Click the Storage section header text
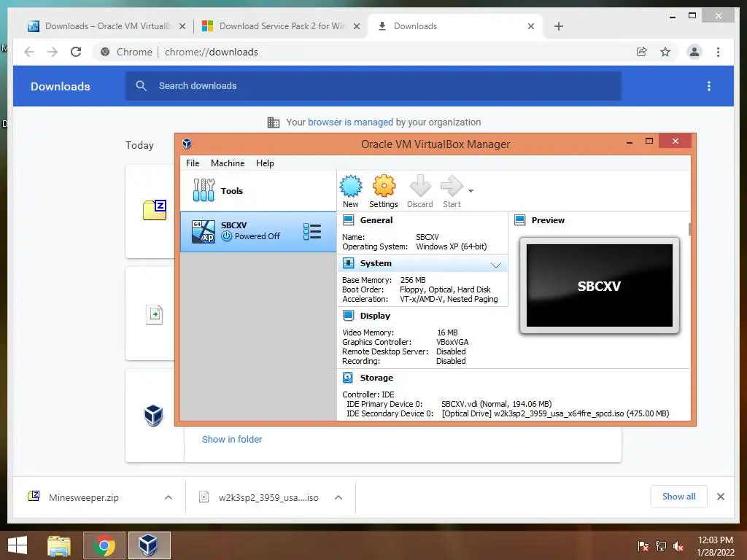The image size is (747, 560). click(x=376, y=377)
